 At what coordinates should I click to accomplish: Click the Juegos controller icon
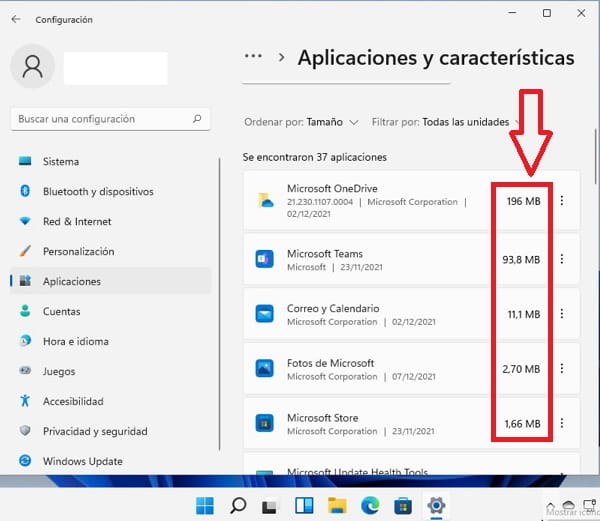[x=25, y=370]
